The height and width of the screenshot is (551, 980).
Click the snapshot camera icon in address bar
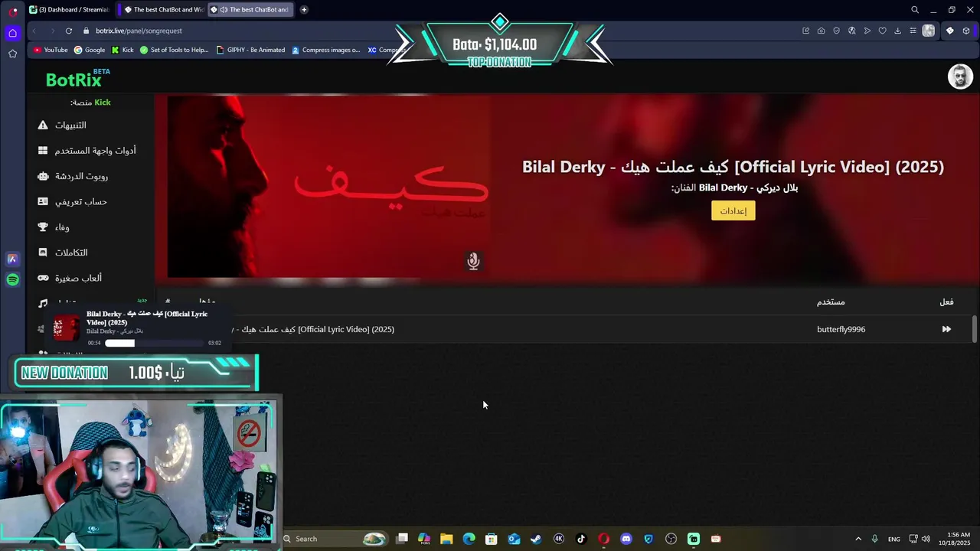pos(821,31)
